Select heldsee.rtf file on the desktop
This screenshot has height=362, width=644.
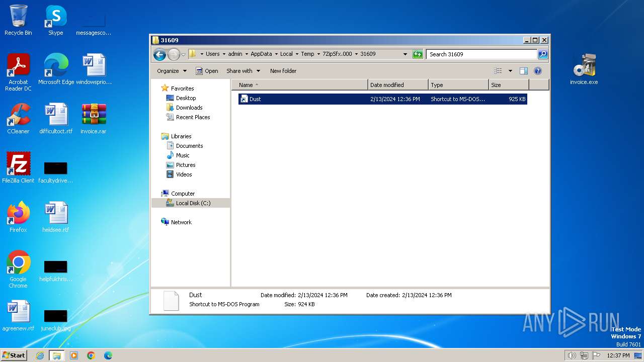click(56, 217)
